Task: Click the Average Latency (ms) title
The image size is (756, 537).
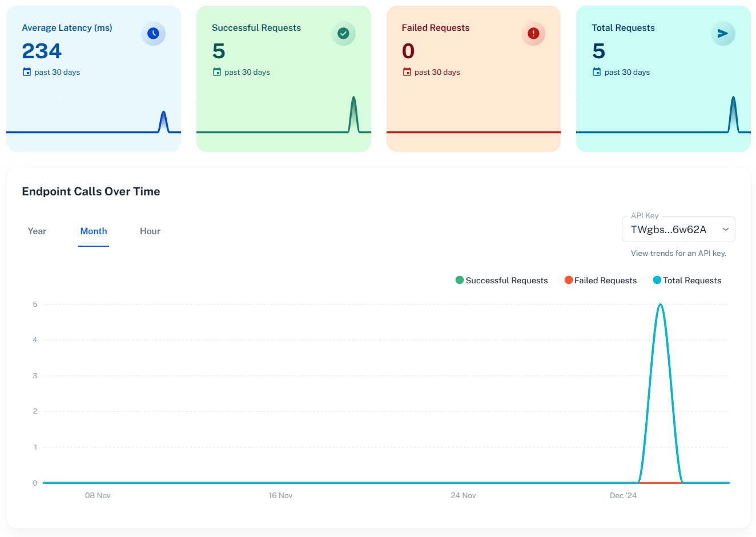Action: (67, 28)
